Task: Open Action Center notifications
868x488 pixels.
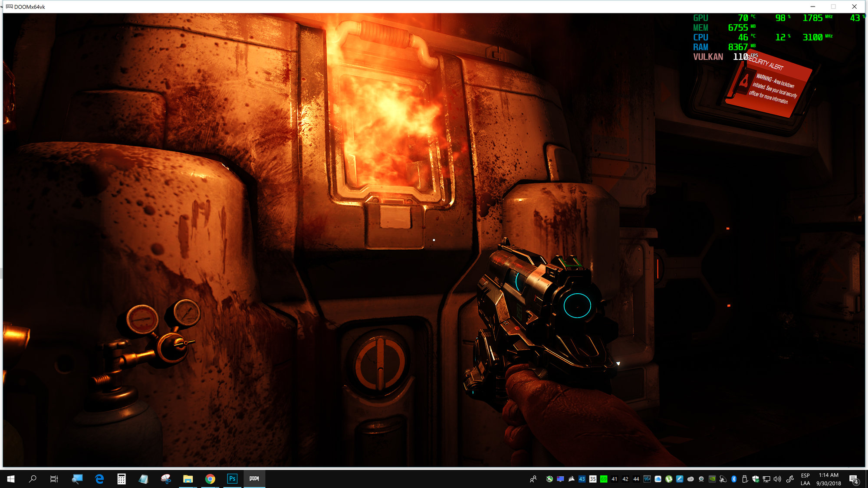Action: [x=854, y=479]
